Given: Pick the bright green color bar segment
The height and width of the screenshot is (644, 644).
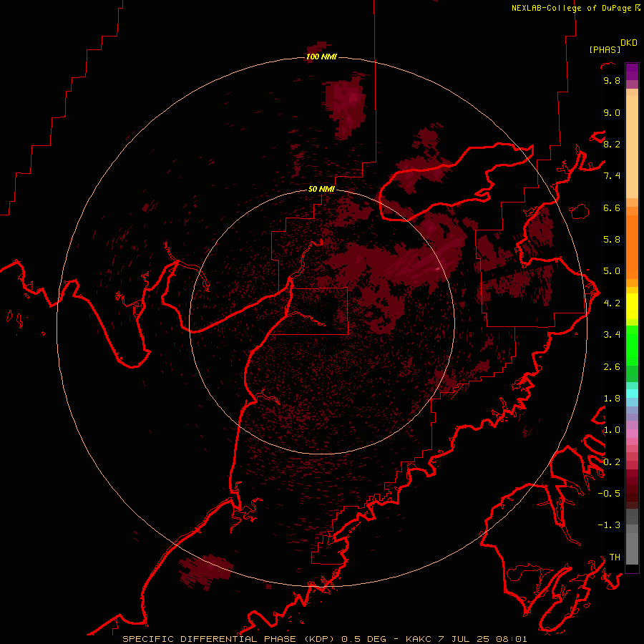Looking at the screenshot, I should [632, 346].
